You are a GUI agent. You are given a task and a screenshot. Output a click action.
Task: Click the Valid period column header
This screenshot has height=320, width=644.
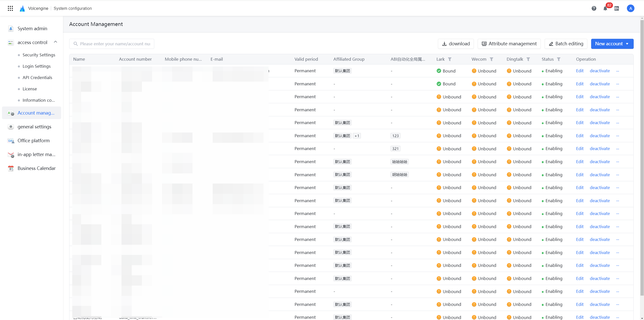click(x=306, y=59)
